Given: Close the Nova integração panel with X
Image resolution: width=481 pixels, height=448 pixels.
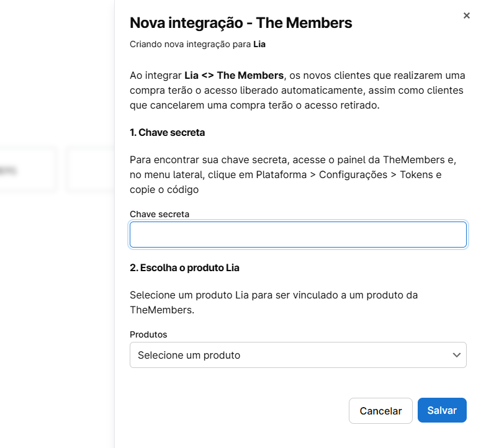Looking at the screenshot, I should [467, 16].
